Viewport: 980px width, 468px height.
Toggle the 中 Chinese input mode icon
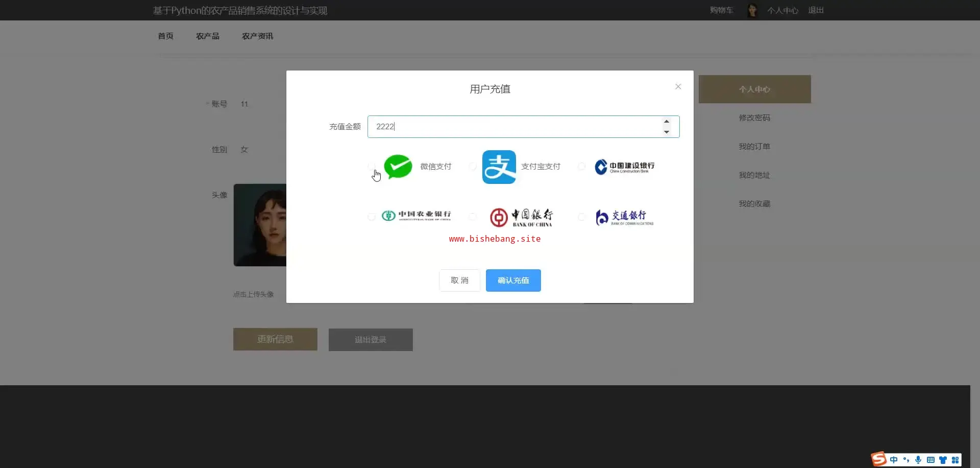894,460
